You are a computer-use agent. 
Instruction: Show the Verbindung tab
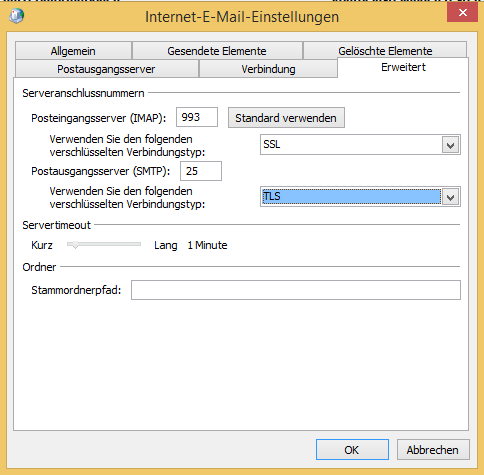(268, 69)
